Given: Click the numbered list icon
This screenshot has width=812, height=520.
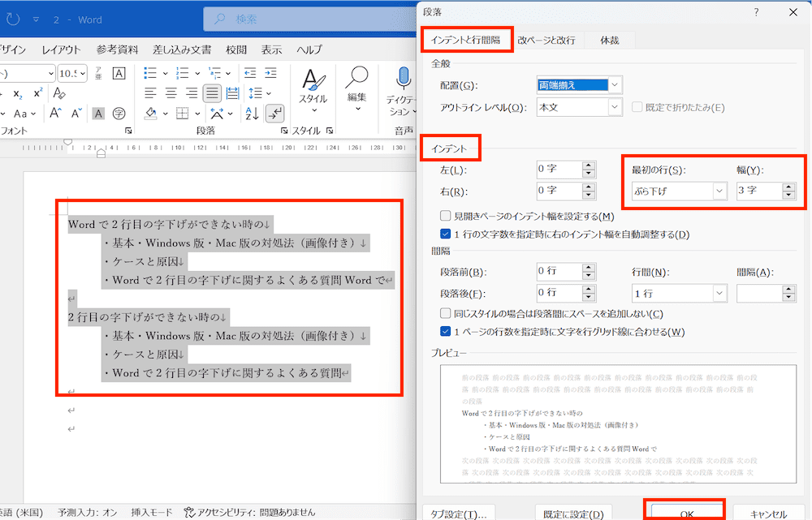Looking at the screenshot, I should pyautogui.click(x=182, y=72).
